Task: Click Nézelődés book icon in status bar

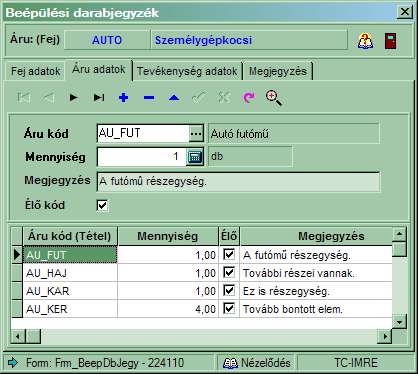Action: click(x=230, y=363)
